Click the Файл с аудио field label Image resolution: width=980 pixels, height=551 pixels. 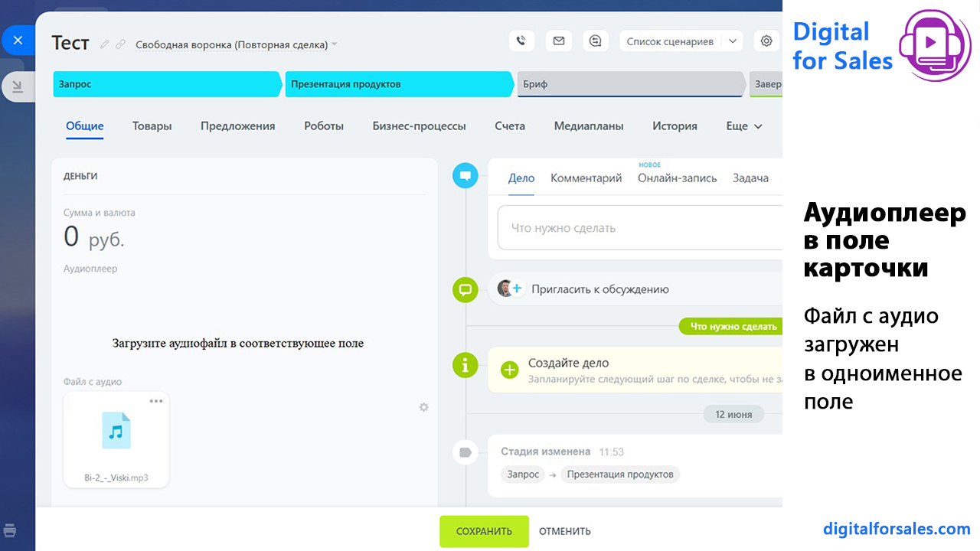coord(93,382)
